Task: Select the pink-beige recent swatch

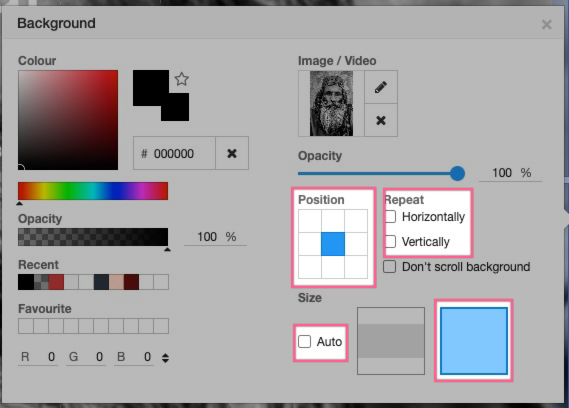Action: click(116, 282)
